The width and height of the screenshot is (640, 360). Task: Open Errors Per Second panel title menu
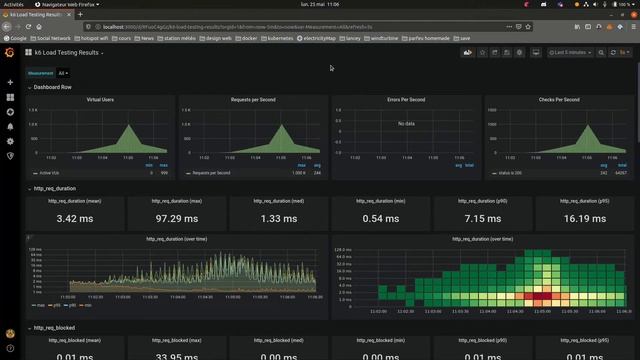pos(406,100)
